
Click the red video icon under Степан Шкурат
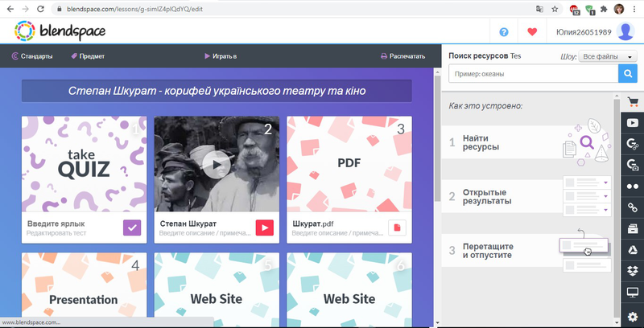[x=265, y=228]
